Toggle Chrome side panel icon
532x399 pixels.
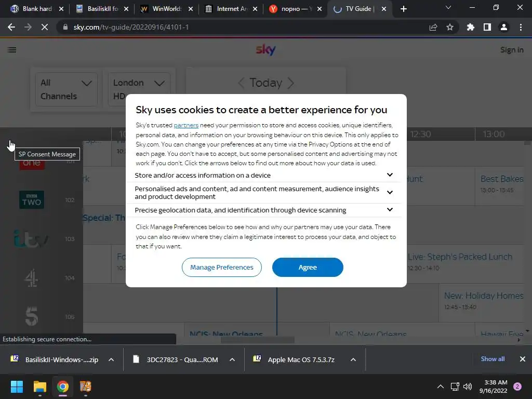point(487,27)
